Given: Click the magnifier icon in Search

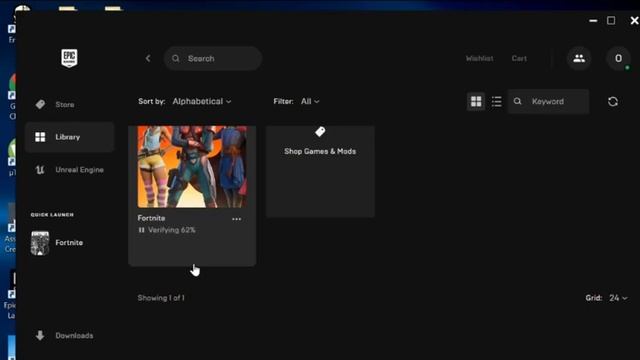Looking at the screenshot, I should point(176,58).
